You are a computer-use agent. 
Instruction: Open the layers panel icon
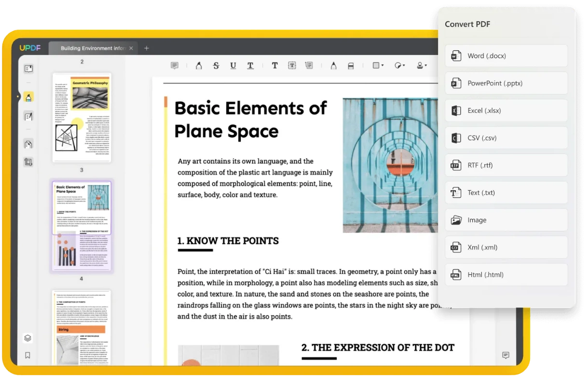click(x=27, y=338)
